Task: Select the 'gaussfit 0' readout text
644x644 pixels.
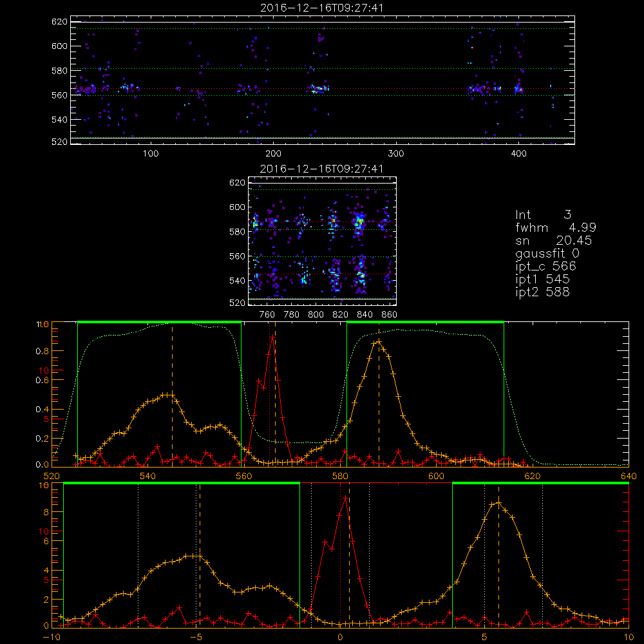Action: 547,253
